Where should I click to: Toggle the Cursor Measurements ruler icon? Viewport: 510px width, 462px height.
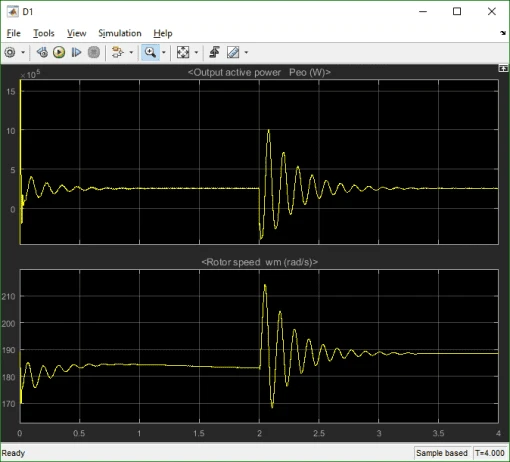click(233, 52)
